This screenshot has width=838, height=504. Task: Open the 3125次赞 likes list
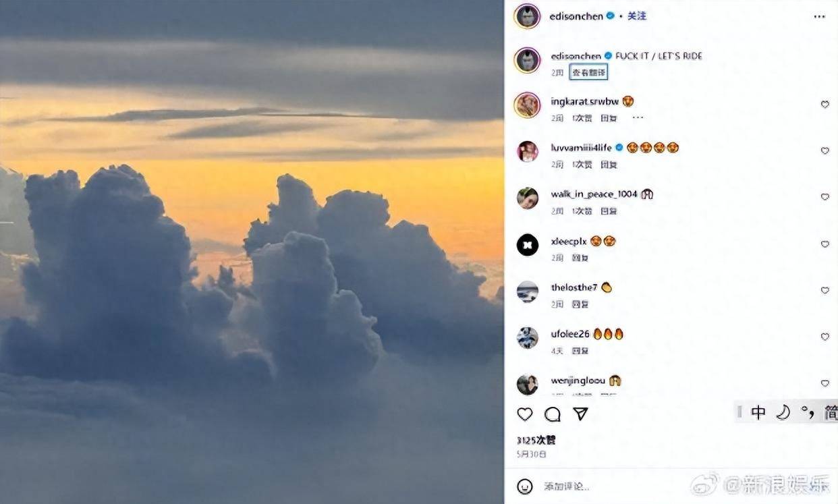(x=536, y=441)
